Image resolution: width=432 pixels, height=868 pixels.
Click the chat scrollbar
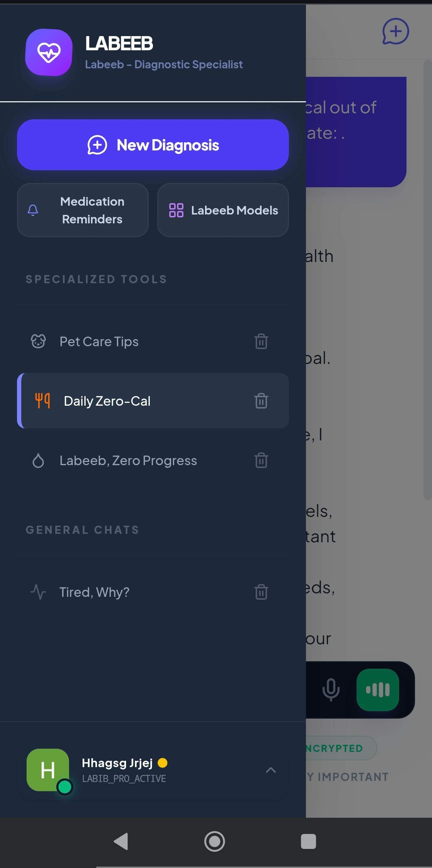click(427, 280)
